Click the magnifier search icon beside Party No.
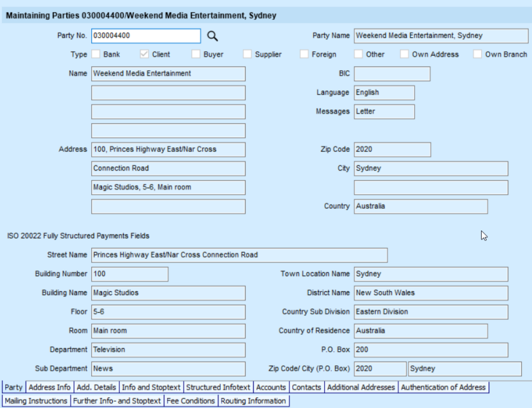532x408 pixels. click(x=212, y=36)
